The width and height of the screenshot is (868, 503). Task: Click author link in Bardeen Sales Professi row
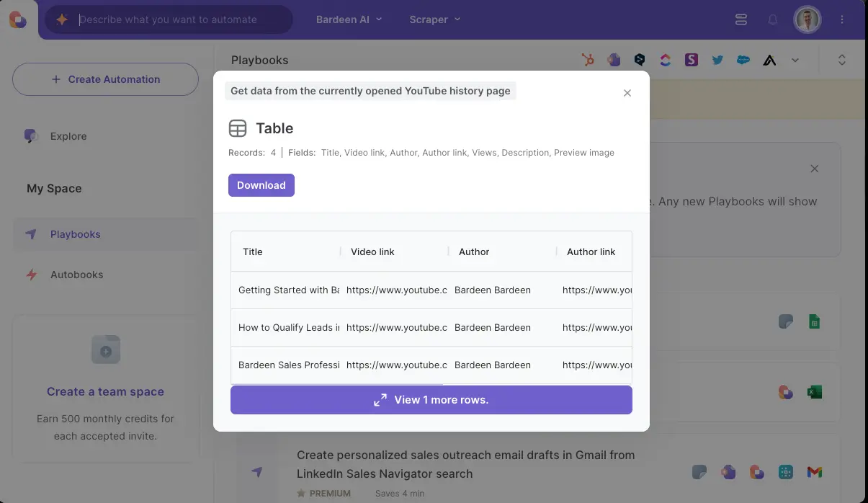point(597,365)
